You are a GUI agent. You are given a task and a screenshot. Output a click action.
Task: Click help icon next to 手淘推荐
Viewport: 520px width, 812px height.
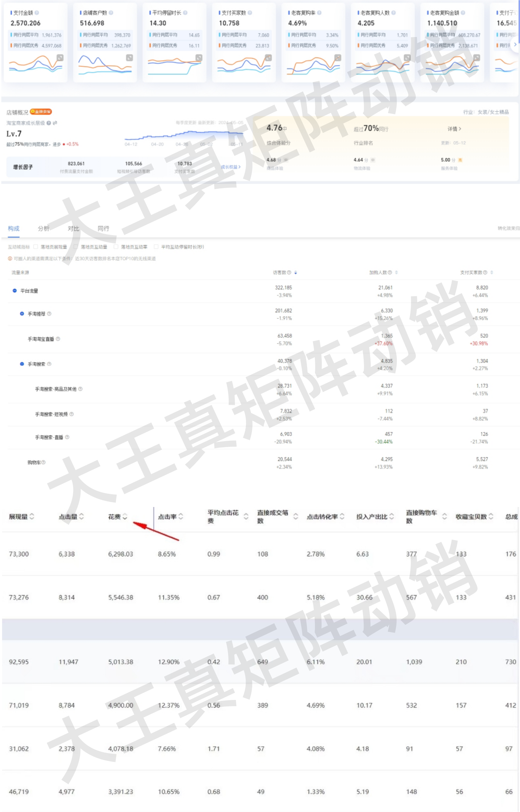click(x=49, y=314)
